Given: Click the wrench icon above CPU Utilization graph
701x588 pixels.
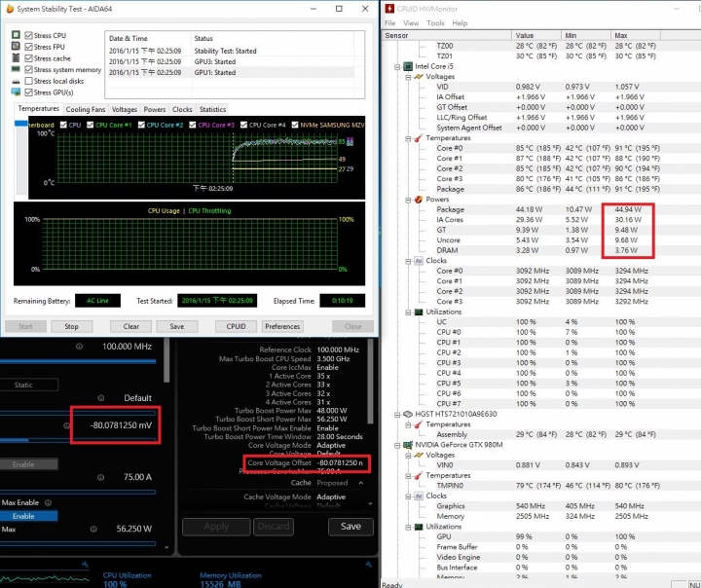Looking at the screenshot, I should tap(85, 565).
